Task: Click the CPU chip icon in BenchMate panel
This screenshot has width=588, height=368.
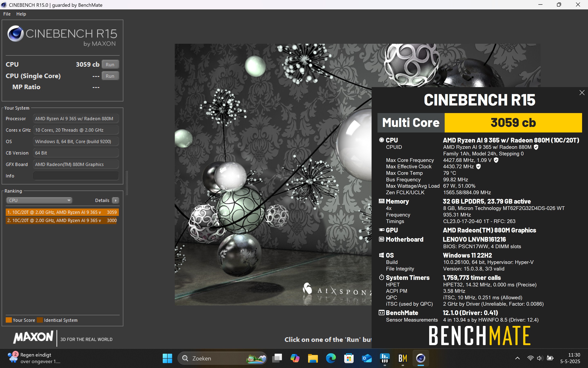Action: [x=381, y=140]
